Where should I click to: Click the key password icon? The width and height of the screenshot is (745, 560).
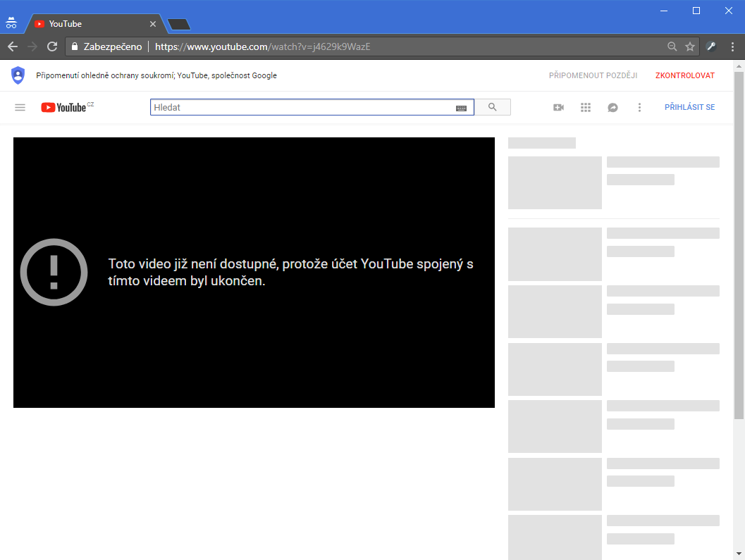711,46
